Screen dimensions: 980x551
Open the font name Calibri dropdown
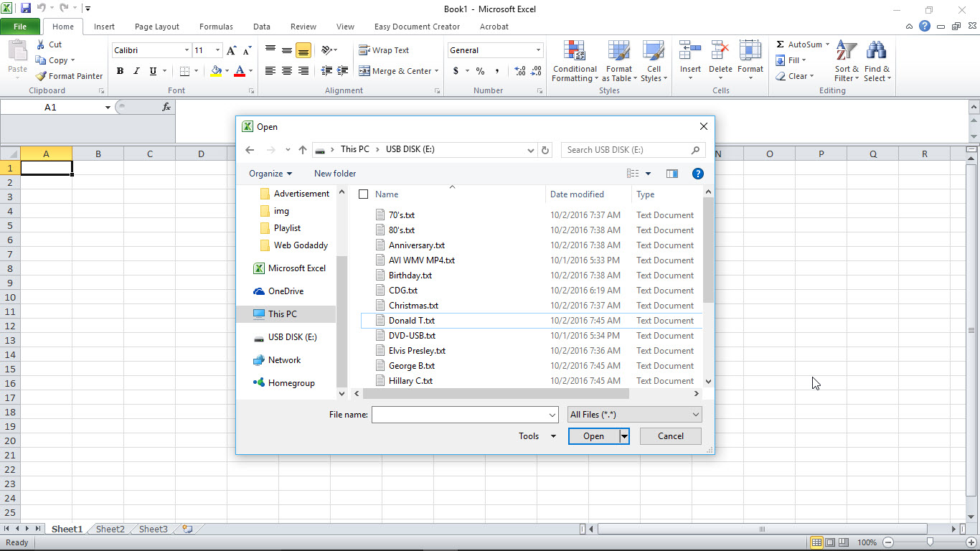(187, 50)
